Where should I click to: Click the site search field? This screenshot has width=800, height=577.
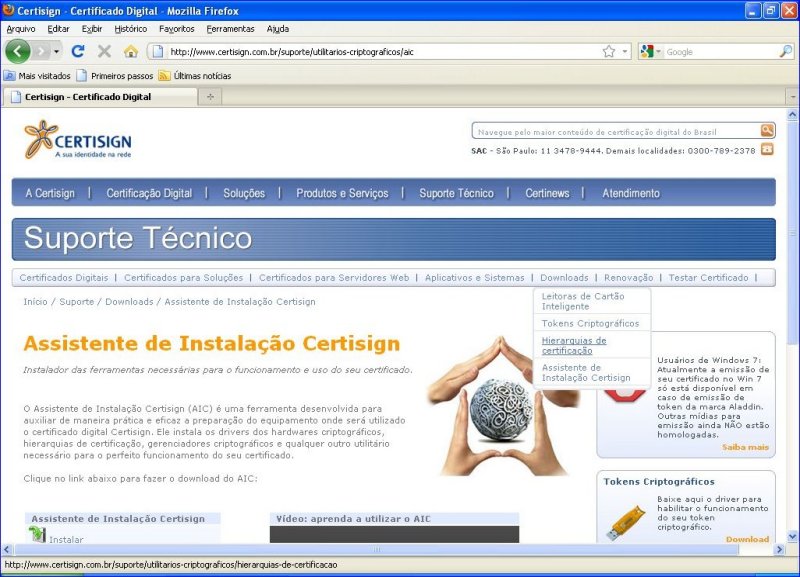[616, 132]
